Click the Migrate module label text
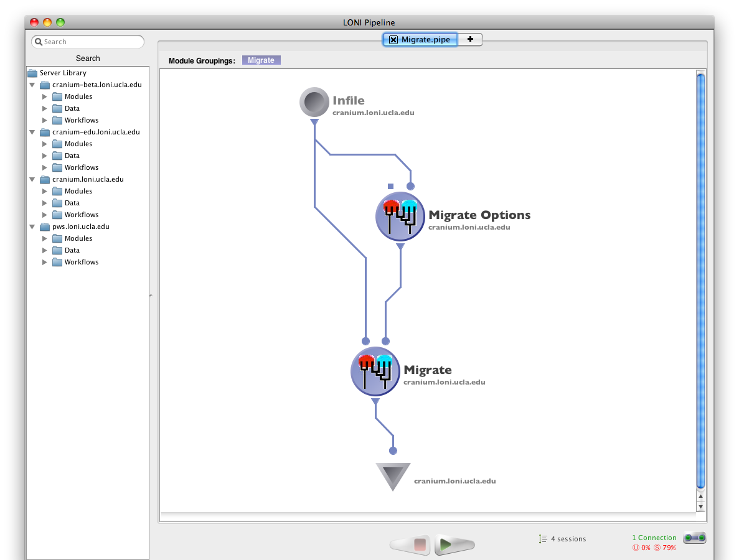 point(428,370)
